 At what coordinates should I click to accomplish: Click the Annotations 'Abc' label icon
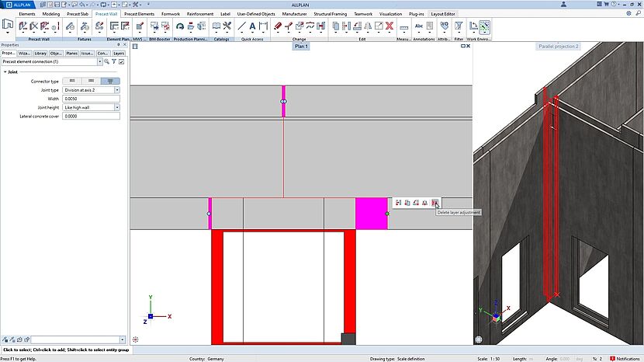coord(420,26)
